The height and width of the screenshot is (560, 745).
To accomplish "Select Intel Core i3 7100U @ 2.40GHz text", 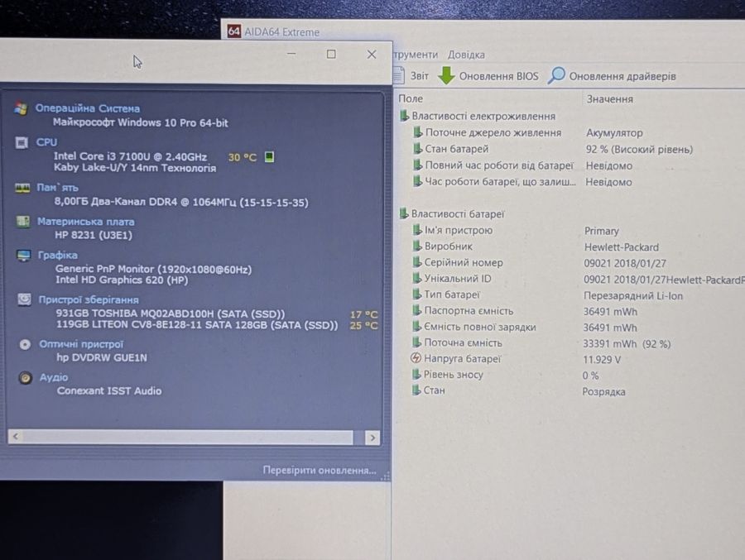I will click(x=130, y=156).
